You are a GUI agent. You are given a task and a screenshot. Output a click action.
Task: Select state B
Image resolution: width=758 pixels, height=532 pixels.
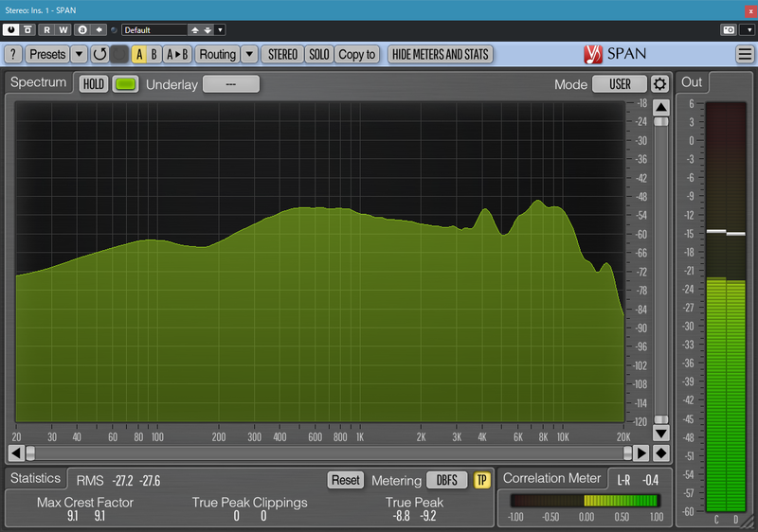(x=153, y=55)
